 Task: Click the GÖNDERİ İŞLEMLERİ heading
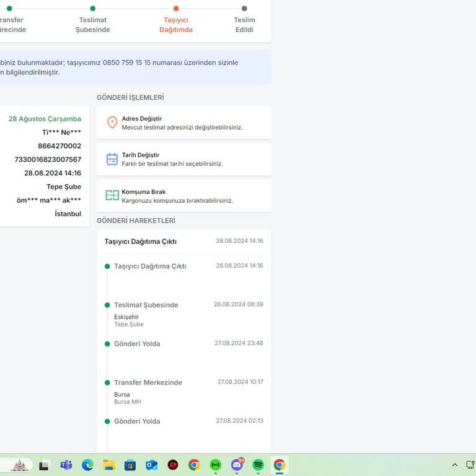pos(130,97)
